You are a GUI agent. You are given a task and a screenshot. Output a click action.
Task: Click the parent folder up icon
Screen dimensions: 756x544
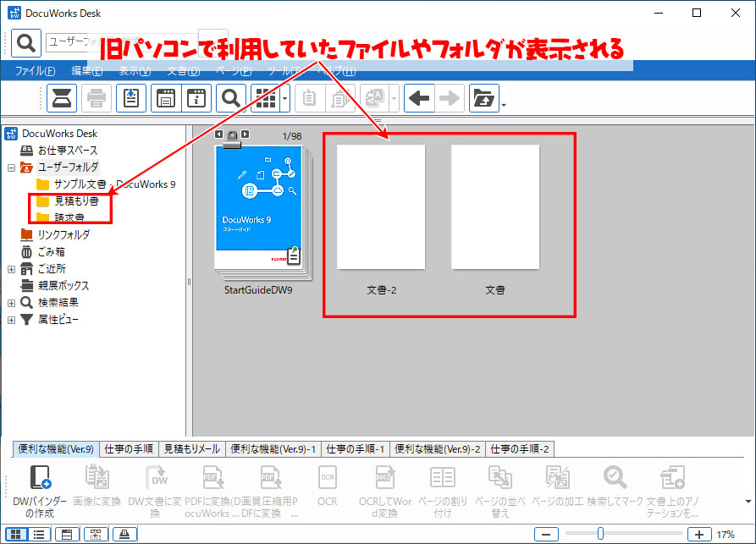pos(484,98)
